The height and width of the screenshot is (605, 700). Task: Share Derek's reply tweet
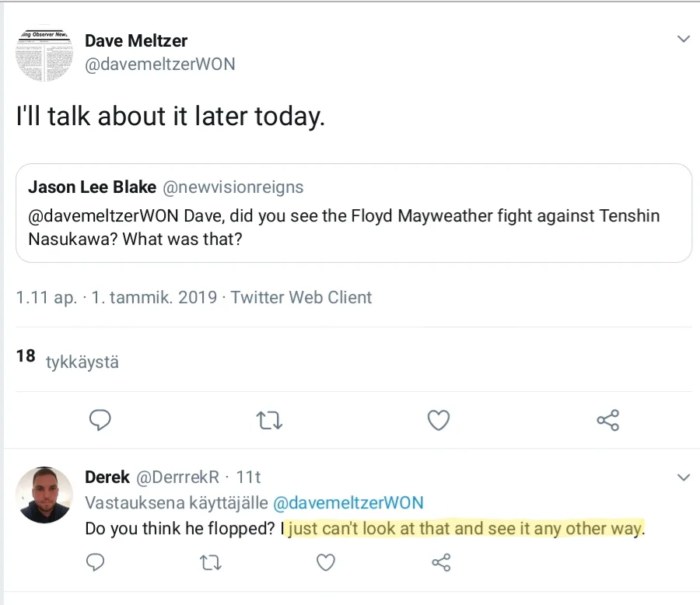click(441, 561)
